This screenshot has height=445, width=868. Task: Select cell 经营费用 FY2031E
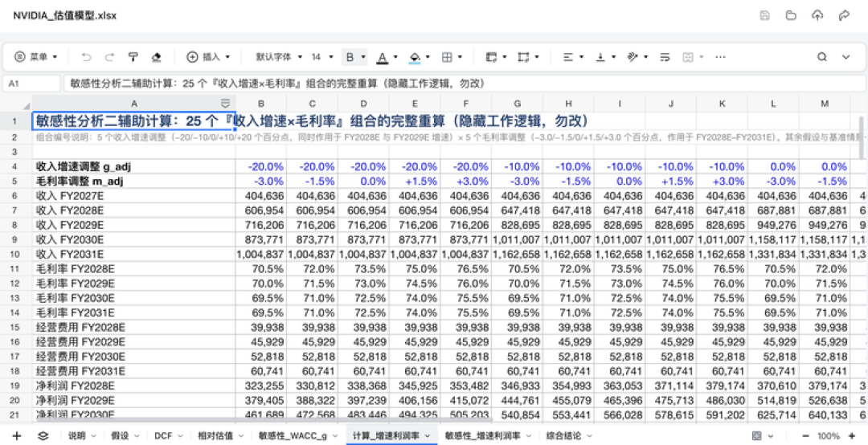pos(134,371)
